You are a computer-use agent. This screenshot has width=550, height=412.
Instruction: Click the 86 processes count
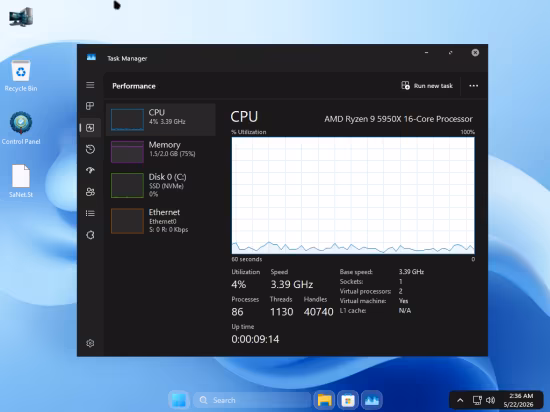click(x=237, y=312)
